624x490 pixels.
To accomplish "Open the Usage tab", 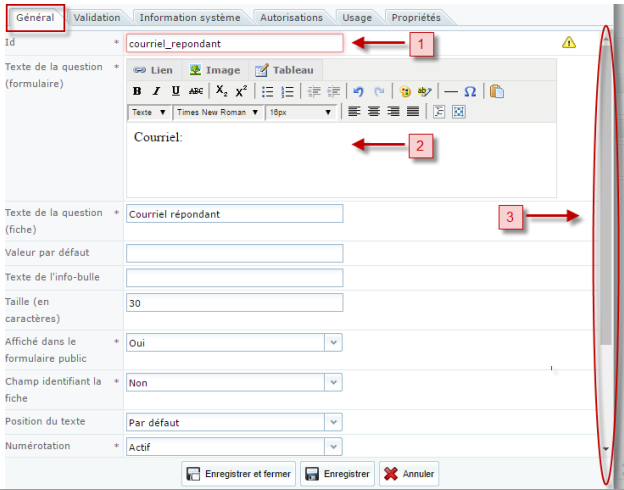I will click(x=357, y=18).
